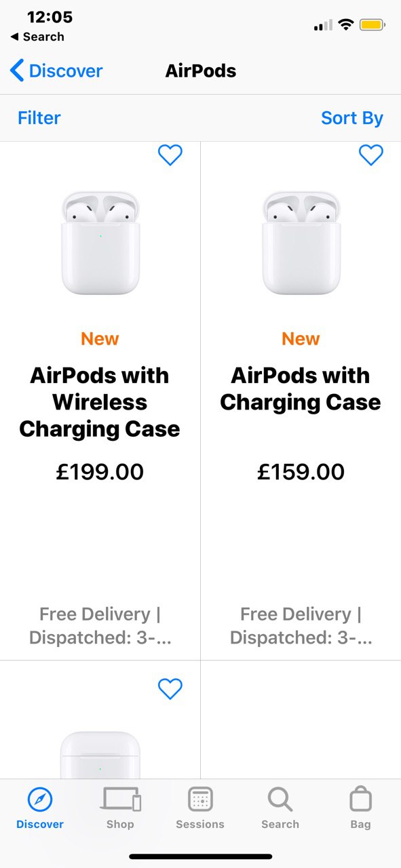Tap the Wi-Fi status icon
The height and width of the screenshot is (868, 401).
pyautogui.click(x=346, y=25)
